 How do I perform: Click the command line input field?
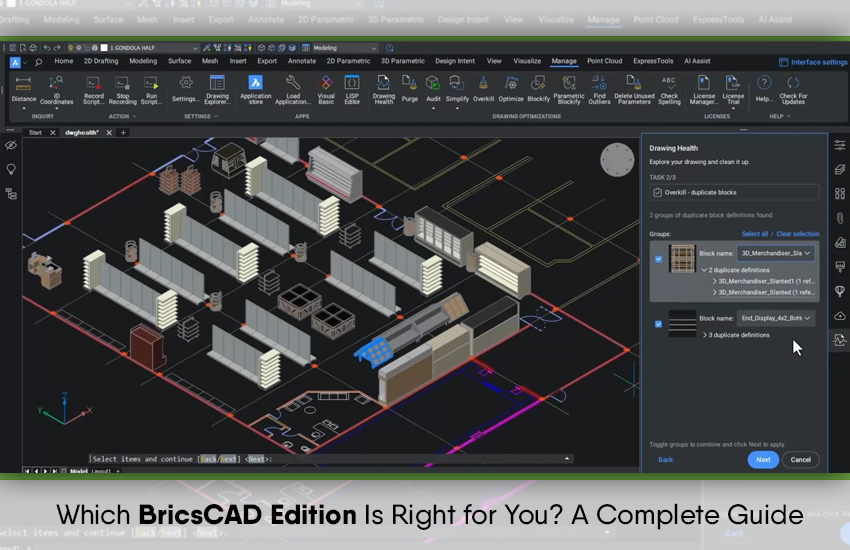click(331, 459)
